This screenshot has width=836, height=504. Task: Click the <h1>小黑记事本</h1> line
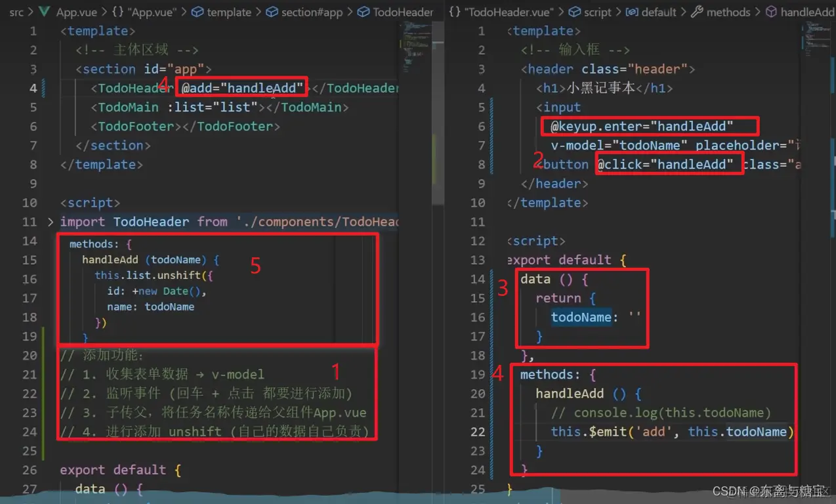click(604, 88)
